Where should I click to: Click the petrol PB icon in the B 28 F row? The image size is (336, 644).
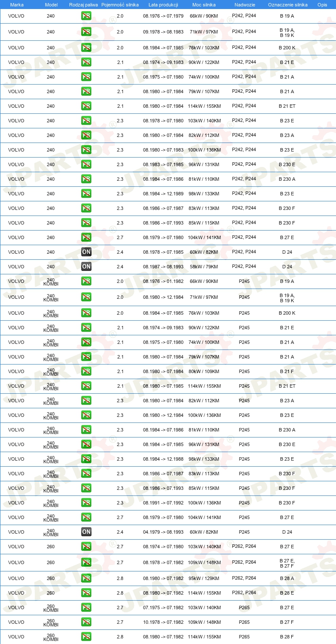pos(86,637)
